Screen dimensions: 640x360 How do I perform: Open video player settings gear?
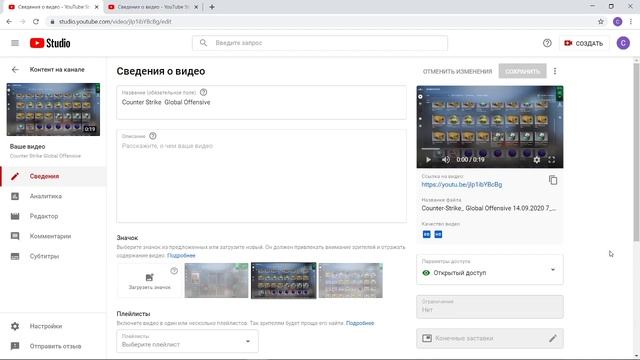click(x=537, y=160)
